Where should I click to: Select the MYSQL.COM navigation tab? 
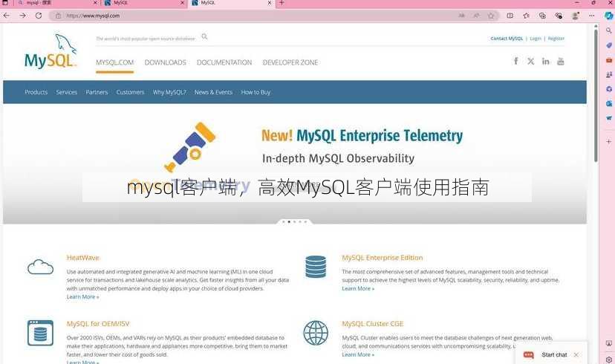115,62
